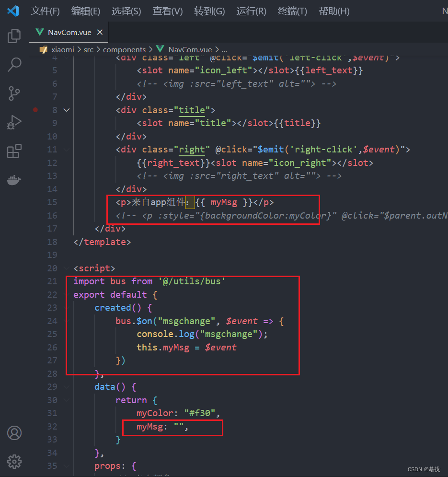
Task: Toggle the breakpoint on line 8
Action: [35, 110]
